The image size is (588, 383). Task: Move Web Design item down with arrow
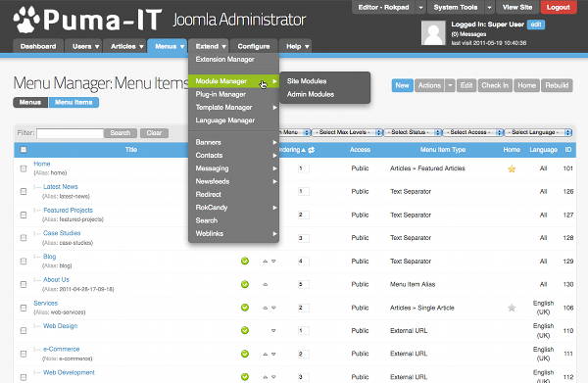point(273,331)
